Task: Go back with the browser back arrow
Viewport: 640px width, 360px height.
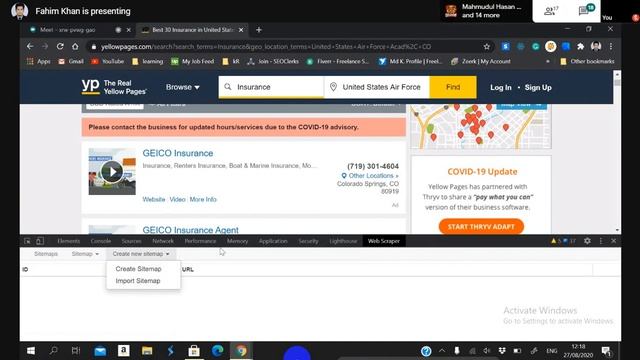Action: 30,47
